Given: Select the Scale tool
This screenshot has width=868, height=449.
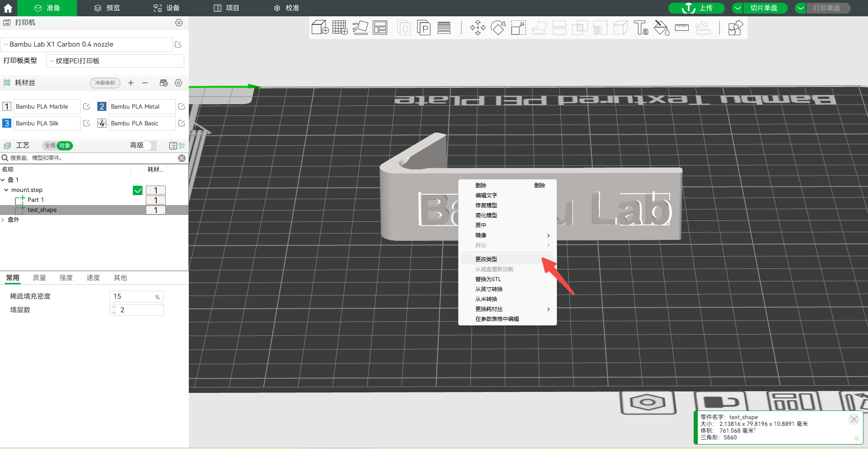Looking at the screenshot, I should 518,28.
